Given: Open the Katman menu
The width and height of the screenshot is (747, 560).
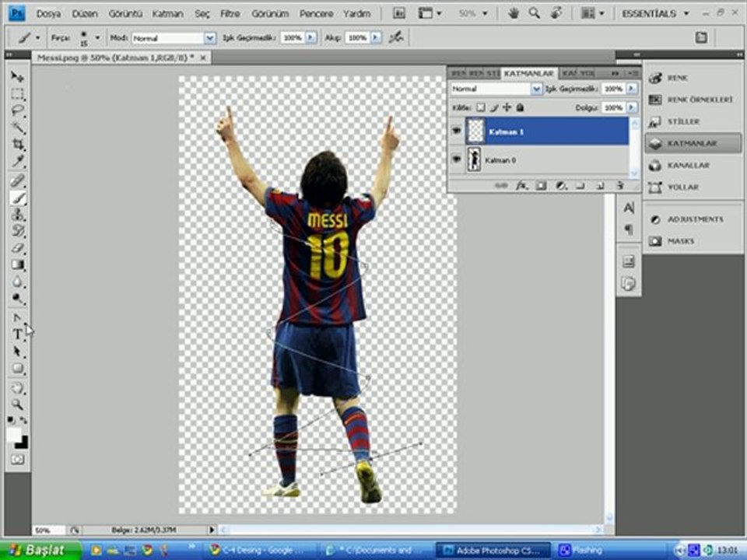Looking at the screenshot, I should point(167,14).
